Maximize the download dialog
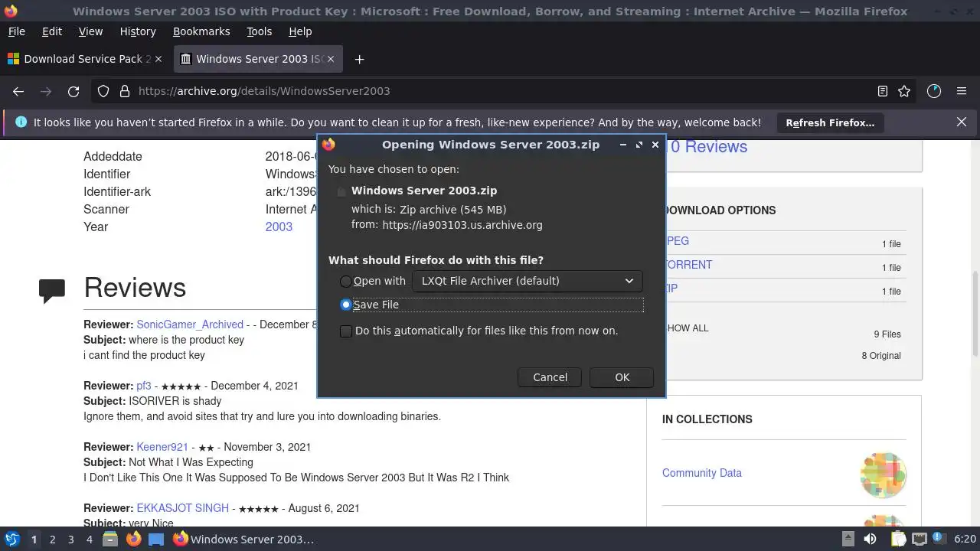Image resolution: width=980 pixels, height=551 pixels. tap(639, 144)
